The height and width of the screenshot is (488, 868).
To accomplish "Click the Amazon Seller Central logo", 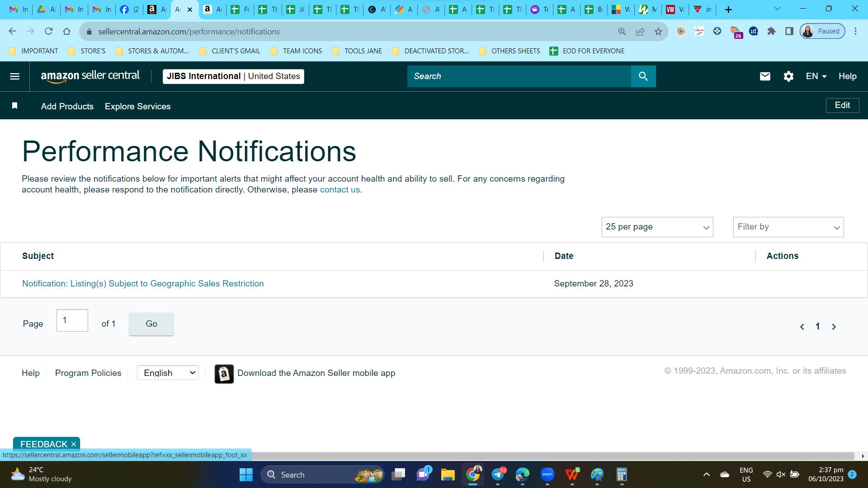I will 90,76.
